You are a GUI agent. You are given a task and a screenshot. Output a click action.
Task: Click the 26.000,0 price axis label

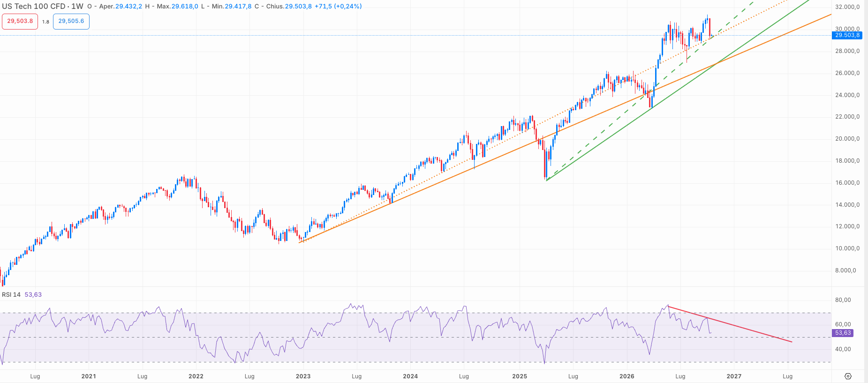(847, 73)
